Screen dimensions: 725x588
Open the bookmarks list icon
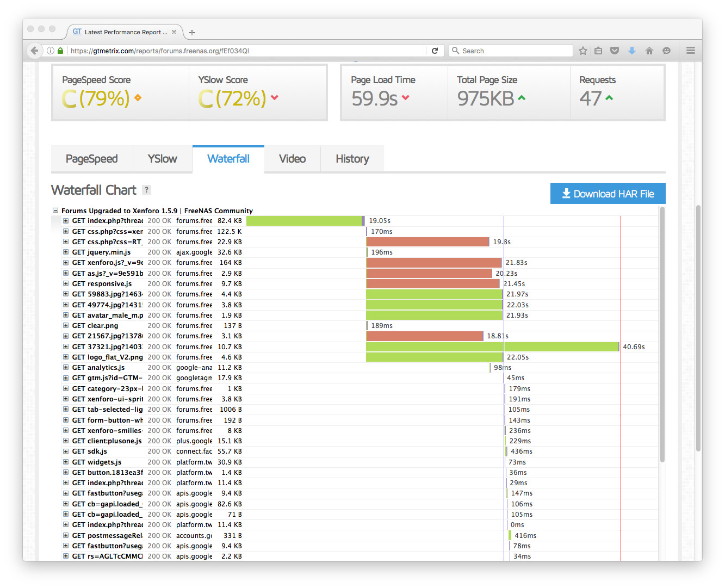[598, 51]
